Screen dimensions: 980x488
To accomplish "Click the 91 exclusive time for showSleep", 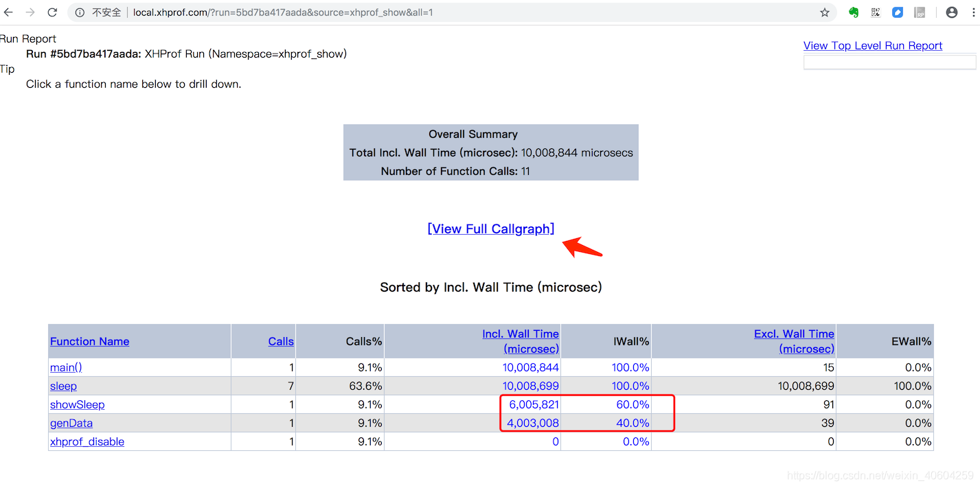I will coord(828,404).
